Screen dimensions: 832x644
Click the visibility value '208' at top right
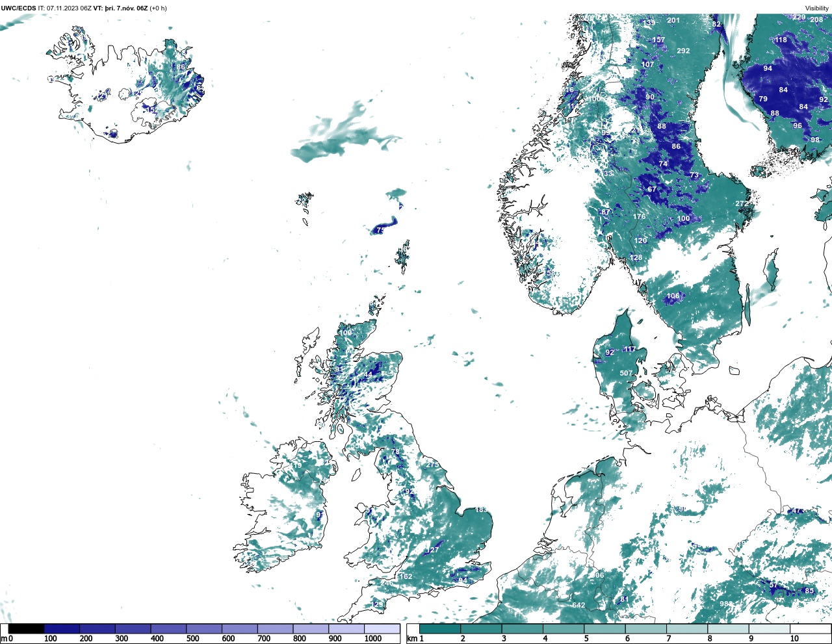coord(816,19)
